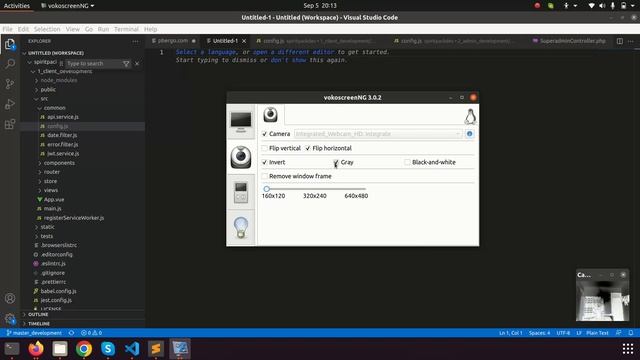Open the Terminal menu
Image resolution: width=640 pixels, height=360 pixels.
[x=126, y=29]
